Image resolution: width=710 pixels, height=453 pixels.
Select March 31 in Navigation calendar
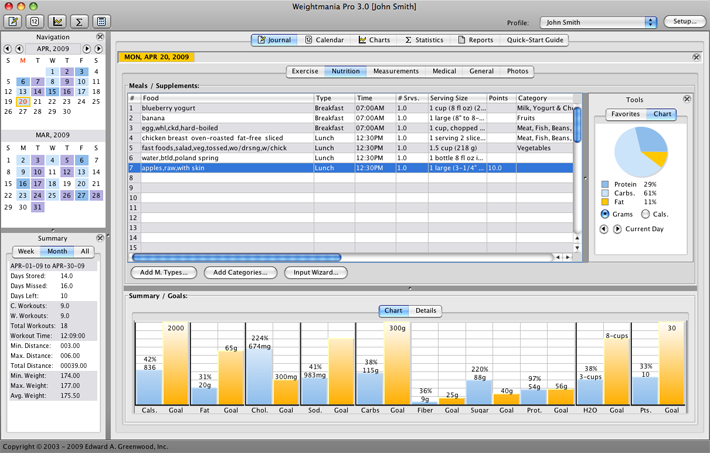pos(37,207)
